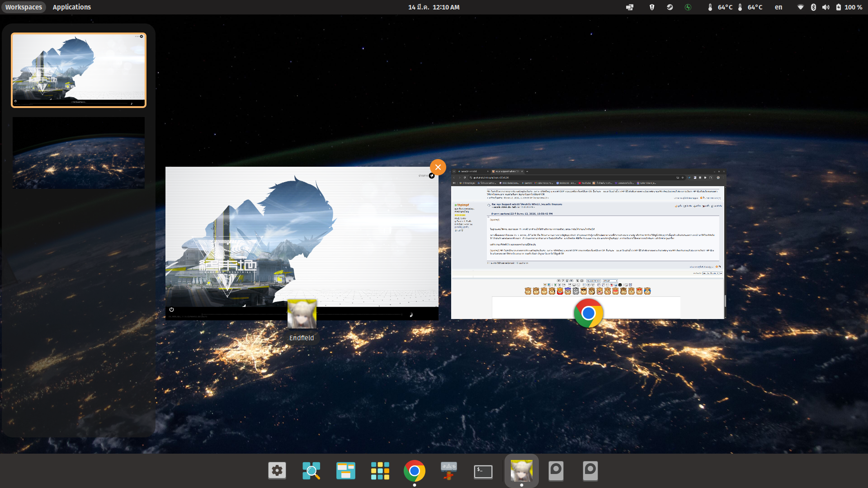Click the green lightning power tray icon

[688, 7]
